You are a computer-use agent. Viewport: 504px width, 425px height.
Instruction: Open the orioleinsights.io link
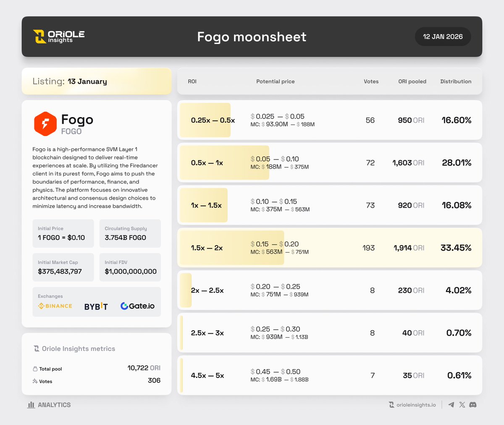[416, 405]
